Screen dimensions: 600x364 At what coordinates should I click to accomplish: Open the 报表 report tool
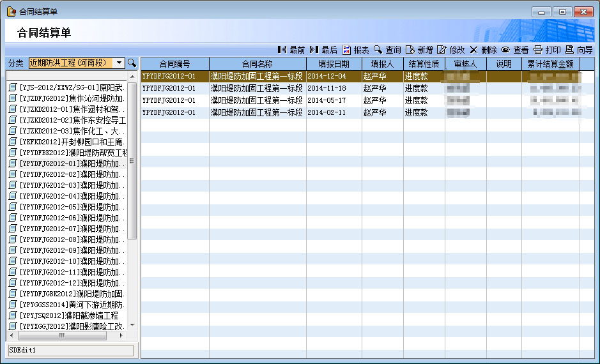tap(356, 50)
